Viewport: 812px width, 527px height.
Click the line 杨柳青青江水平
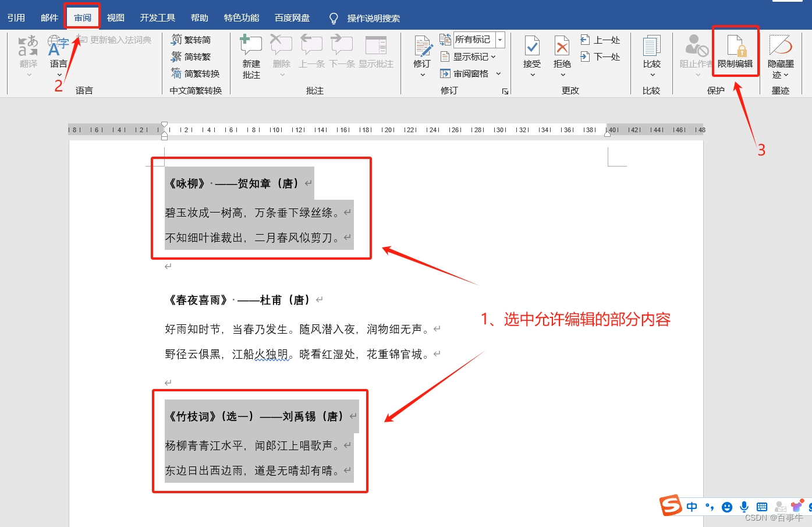point(204,445)
